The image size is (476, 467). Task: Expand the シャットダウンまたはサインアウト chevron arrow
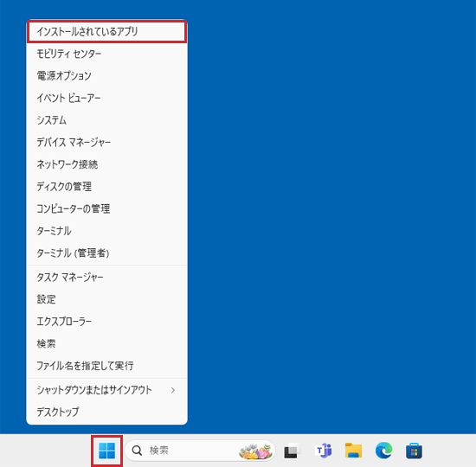pyautogui.click(x=173, y=390)
